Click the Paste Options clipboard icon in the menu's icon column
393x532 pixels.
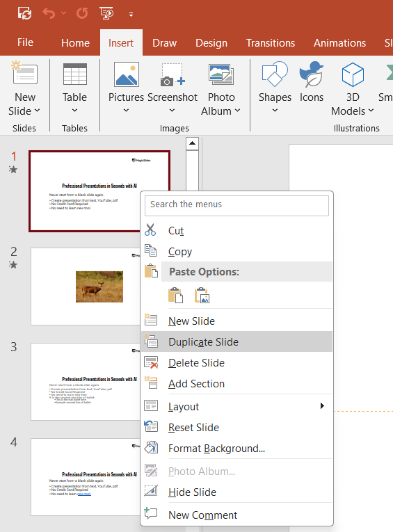click(151, 271)
